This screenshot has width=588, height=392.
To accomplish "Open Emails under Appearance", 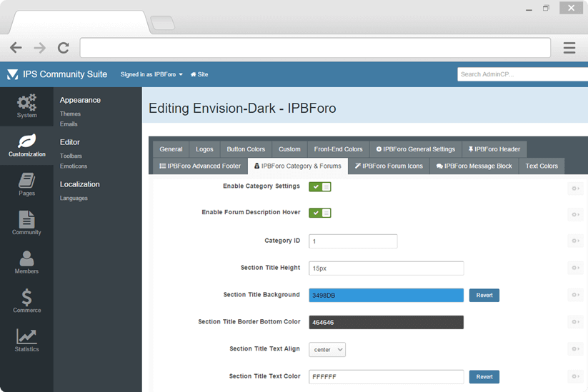I will (69, 124).
